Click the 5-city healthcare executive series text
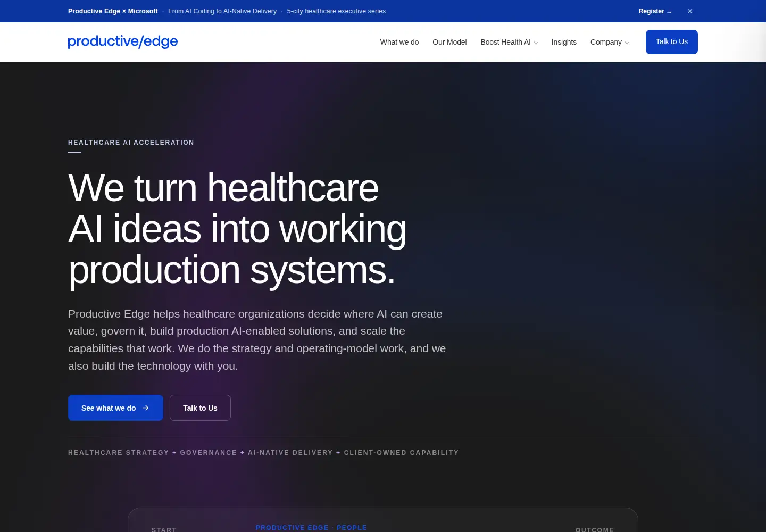Viewport: 766px width, 532px height. pos(336,11)
